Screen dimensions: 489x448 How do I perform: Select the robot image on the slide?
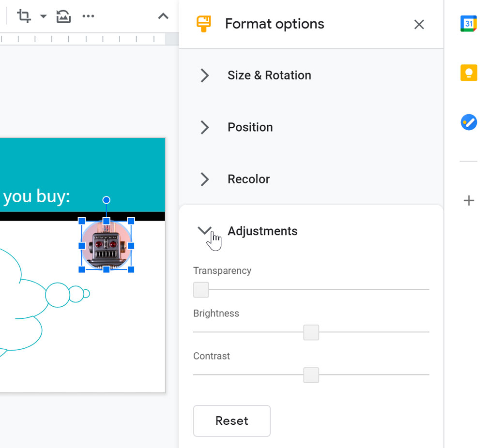[x=107, y=245]
